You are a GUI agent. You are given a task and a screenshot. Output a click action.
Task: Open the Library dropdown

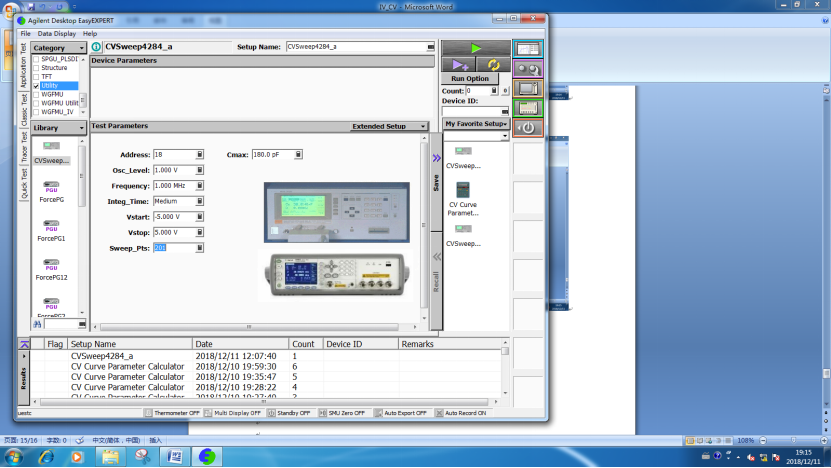pyautogui.click(x=58, y=128)
